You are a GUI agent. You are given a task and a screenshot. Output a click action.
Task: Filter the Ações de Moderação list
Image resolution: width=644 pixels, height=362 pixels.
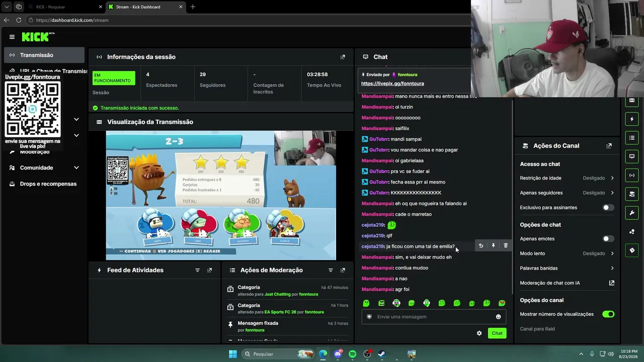[x=331, y=270]
